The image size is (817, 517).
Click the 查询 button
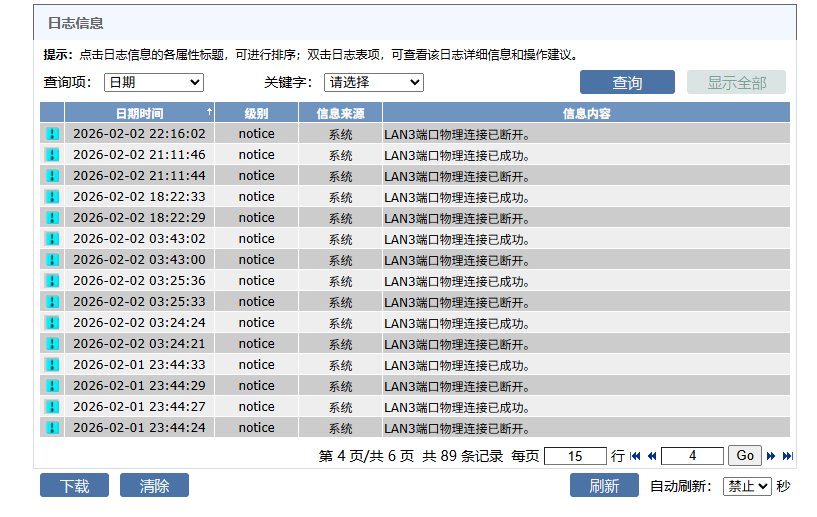[627, 83]
